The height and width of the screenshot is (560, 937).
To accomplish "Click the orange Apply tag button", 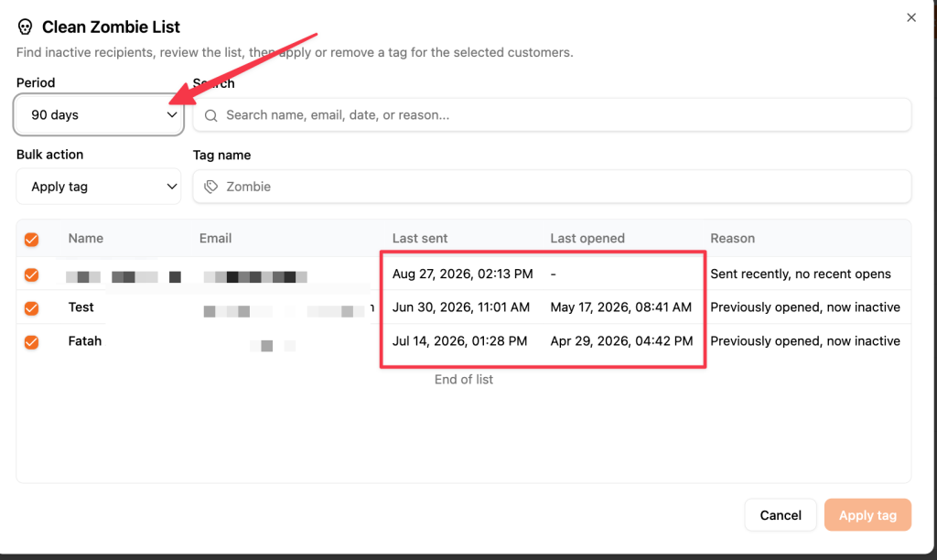I will click(x=867, y=515).
